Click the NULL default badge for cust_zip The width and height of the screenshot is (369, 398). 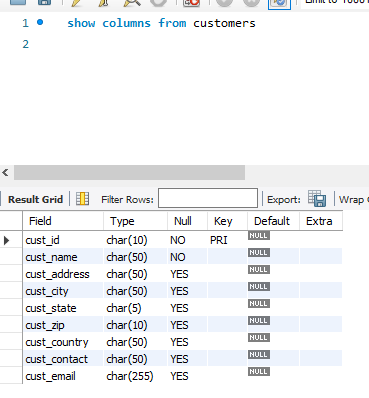(x=259, y=321)
